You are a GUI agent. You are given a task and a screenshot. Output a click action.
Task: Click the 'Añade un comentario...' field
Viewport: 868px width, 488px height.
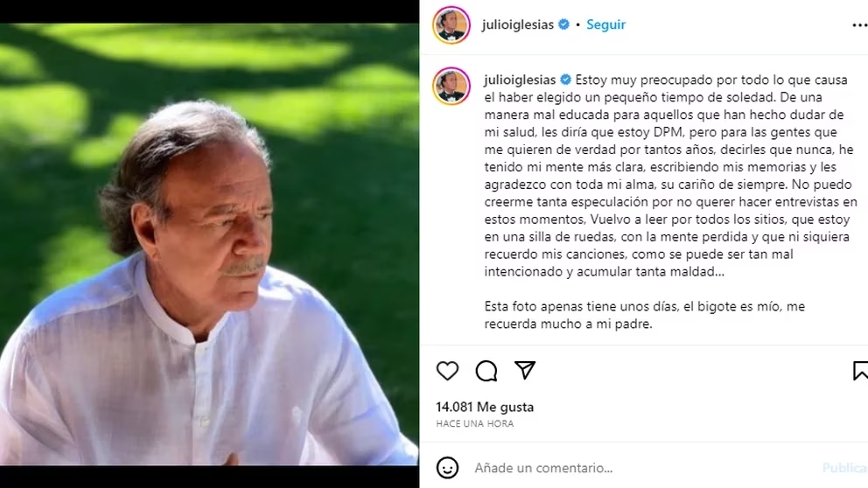tap(642, 468)
